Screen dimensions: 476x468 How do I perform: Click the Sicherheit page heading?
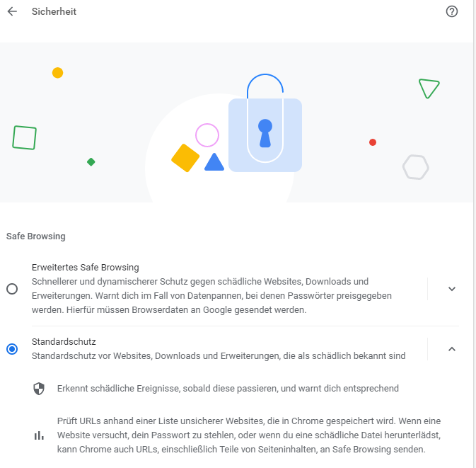[x=54, y=11]
